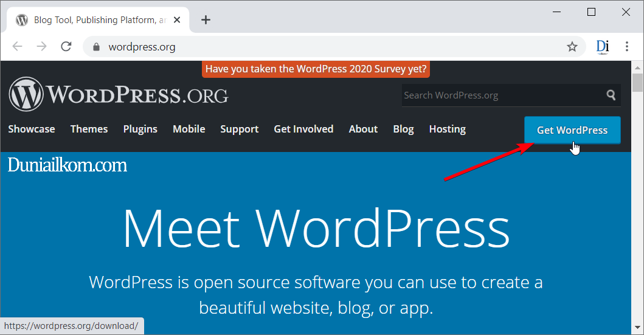Click the scrollbar down arrow
Viewport: 644px width, 335px height.
click(637, 328)
